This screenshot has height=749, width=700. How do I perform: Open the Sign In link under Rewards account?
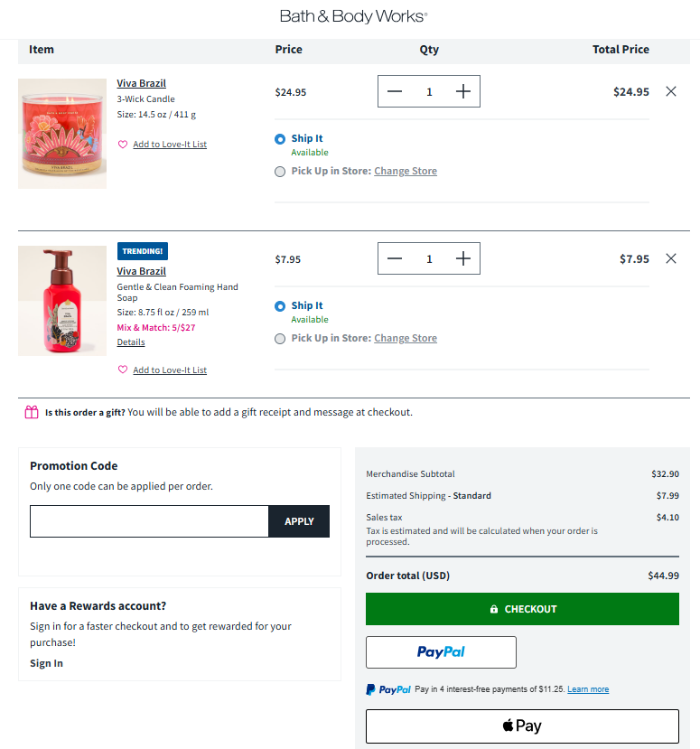46,662
